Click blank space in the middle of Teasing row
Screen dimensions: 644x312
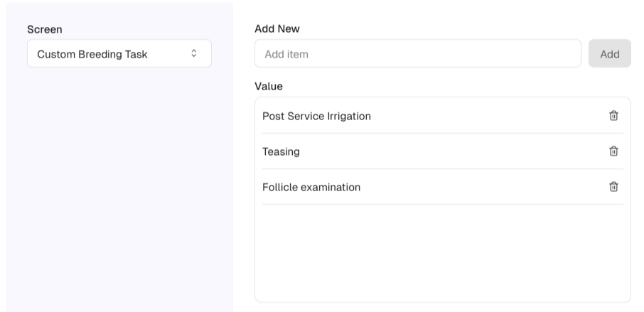tap(441, 151)
